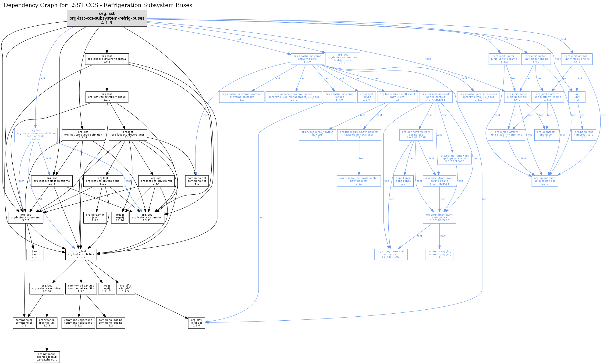607x364 pixels.
Task: Select the apiguardian-api 1.1.0 node
Action: click(x=544, y=181)
